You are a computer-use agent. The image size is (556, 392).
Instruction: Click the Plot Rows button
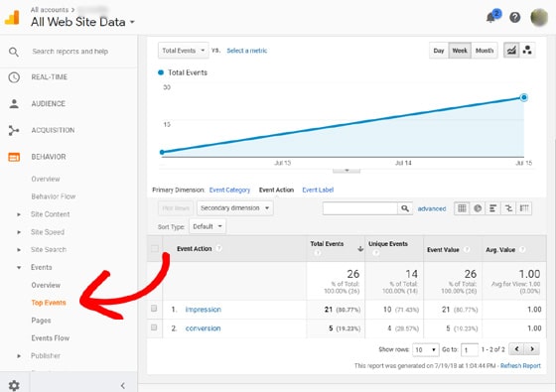click(176, 208)
